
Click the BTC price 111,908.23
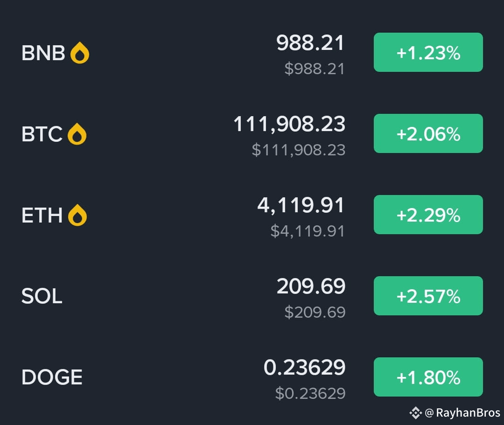(x=289, y=124)
